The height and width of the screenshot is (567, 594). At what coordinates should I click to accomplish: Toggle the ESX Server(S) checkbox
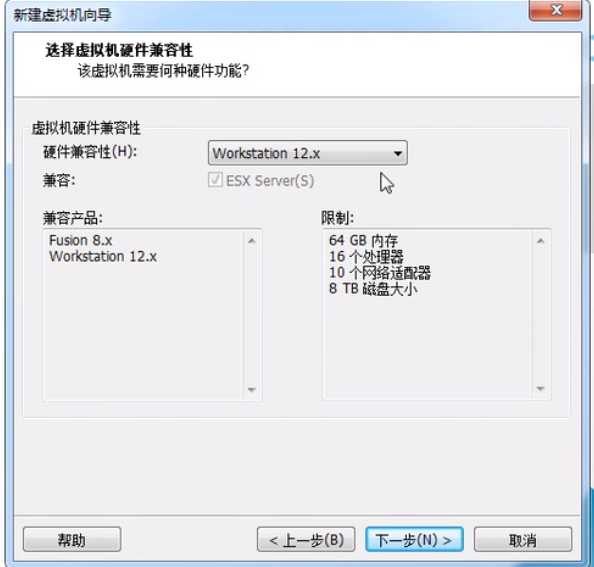(x=215, y=180)
